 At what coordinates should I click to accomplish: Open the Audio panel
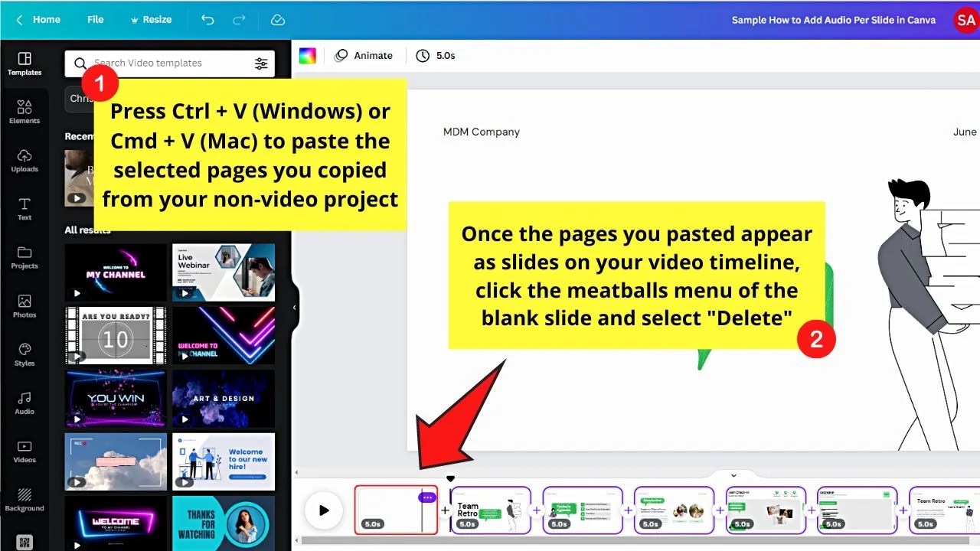tap(24, 403)
